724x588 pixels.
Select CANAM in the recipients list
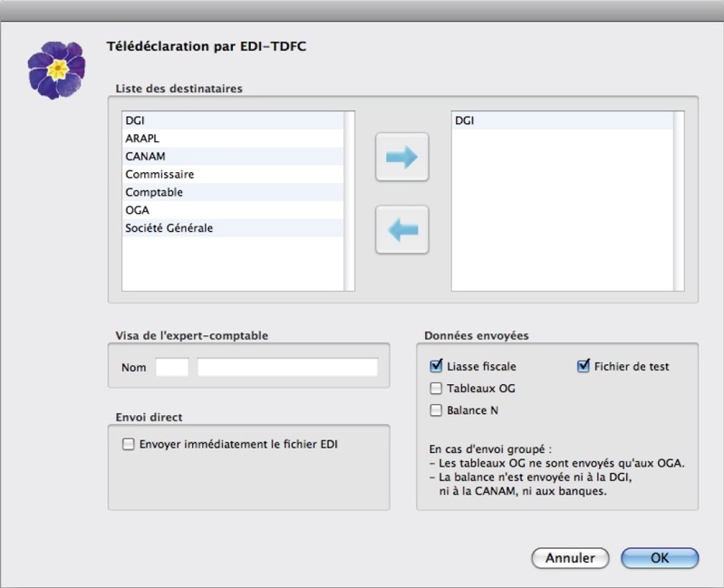(x=233, y=157)
